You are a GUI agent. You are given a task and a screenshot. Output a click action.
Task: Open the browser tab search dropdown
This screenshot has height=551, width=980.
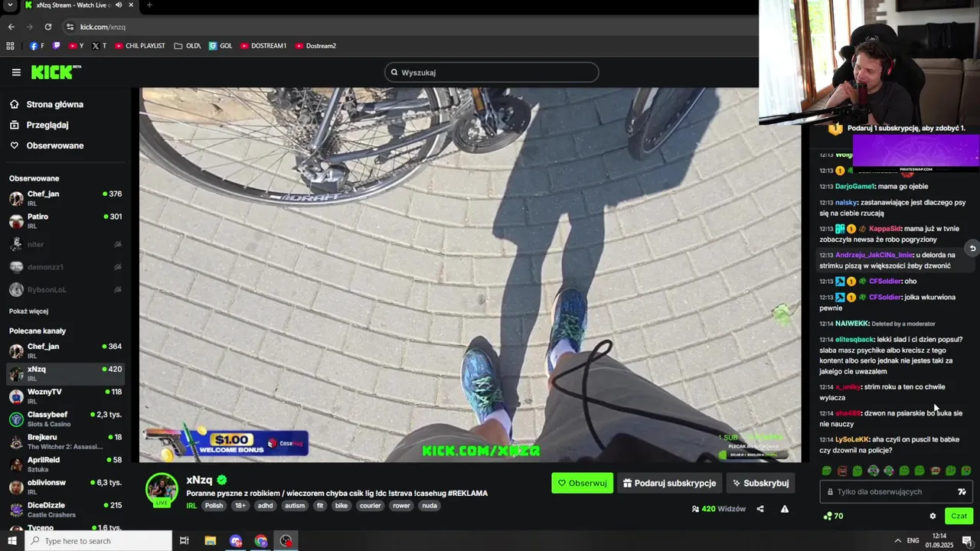tap(10, 5)
